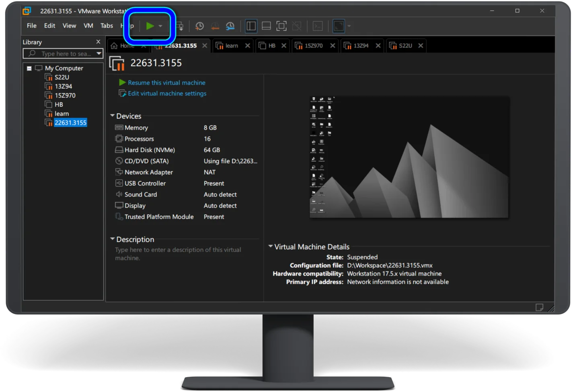The width and height of the screenshot is (575, 392).
Task: Close the S22U tab
Action: (421, 46)
